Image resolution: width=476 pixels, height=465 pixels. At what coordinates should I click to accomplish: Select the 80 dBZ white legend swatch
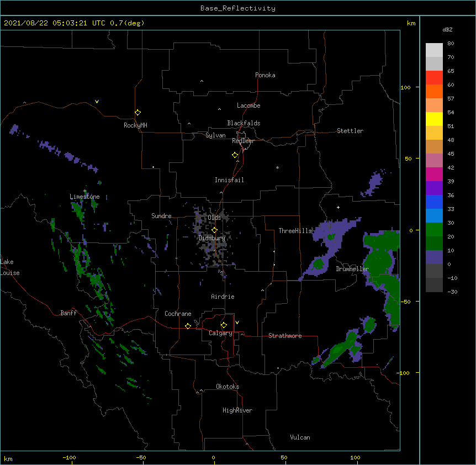click(434, 50)
